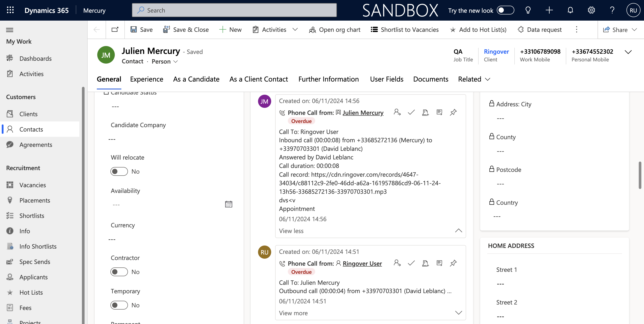644x324 pixels.
Task: Click the global Search field
Action: pos(234,10)
